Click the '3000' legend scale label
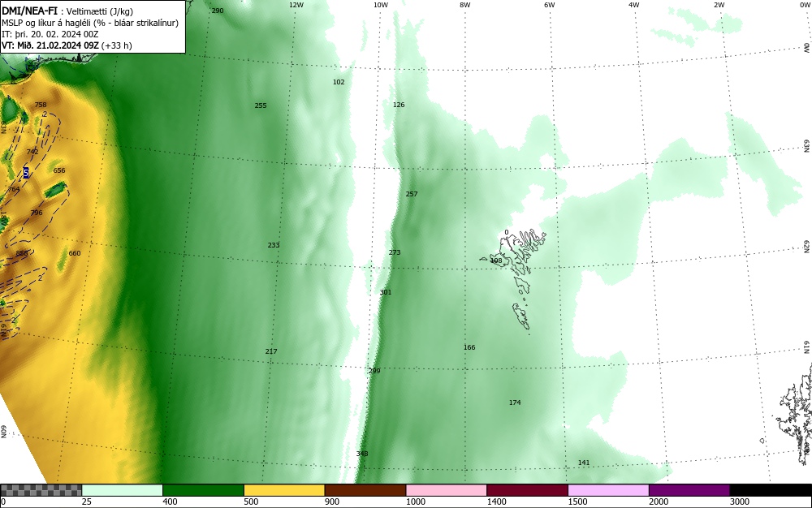Image resolution: width=812 pixels, height=508 pixels. click(740, 502)
